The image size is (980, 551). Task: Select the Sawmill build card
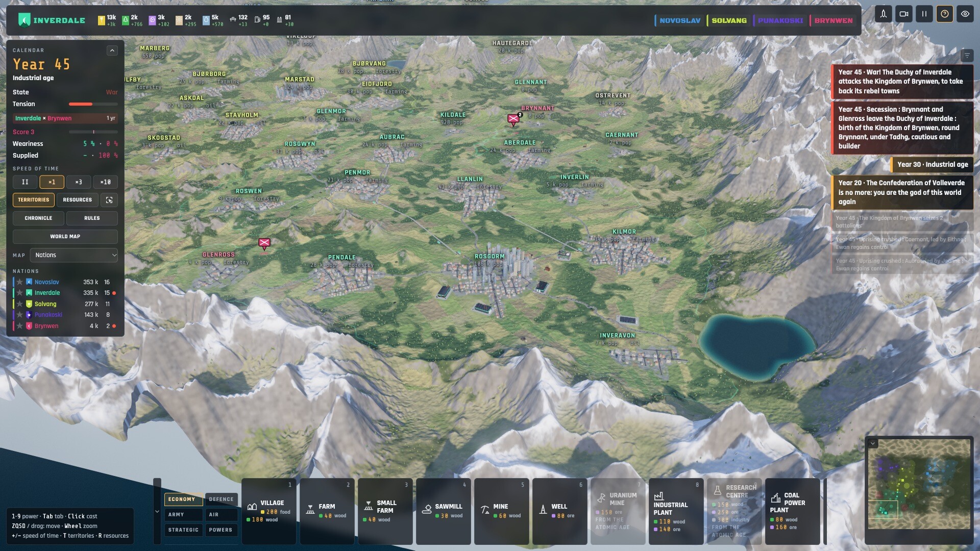(444, 511)
